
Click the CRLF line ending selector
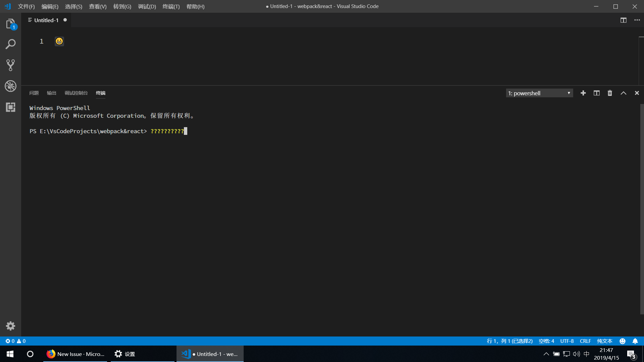click(x=585, y=341)
